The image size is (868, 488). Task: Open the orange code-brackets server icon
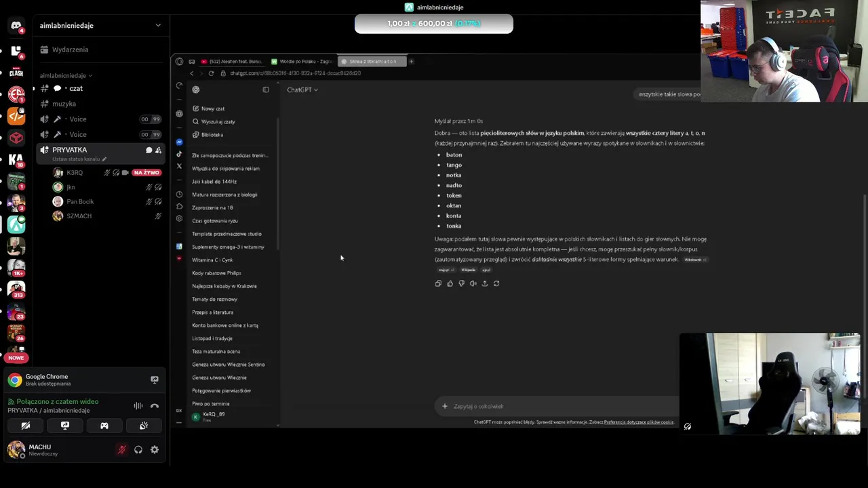[16, 116]
